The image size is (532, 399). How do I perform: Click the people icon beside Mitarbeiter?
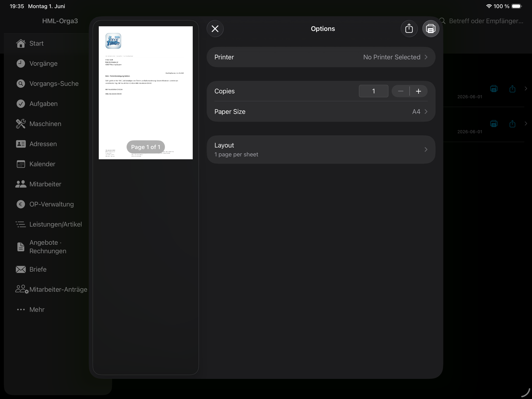(21, 184)
